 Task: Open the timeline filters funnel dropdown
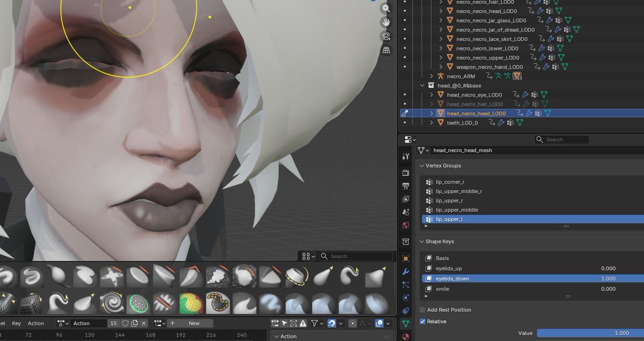(x=317, y=323)
